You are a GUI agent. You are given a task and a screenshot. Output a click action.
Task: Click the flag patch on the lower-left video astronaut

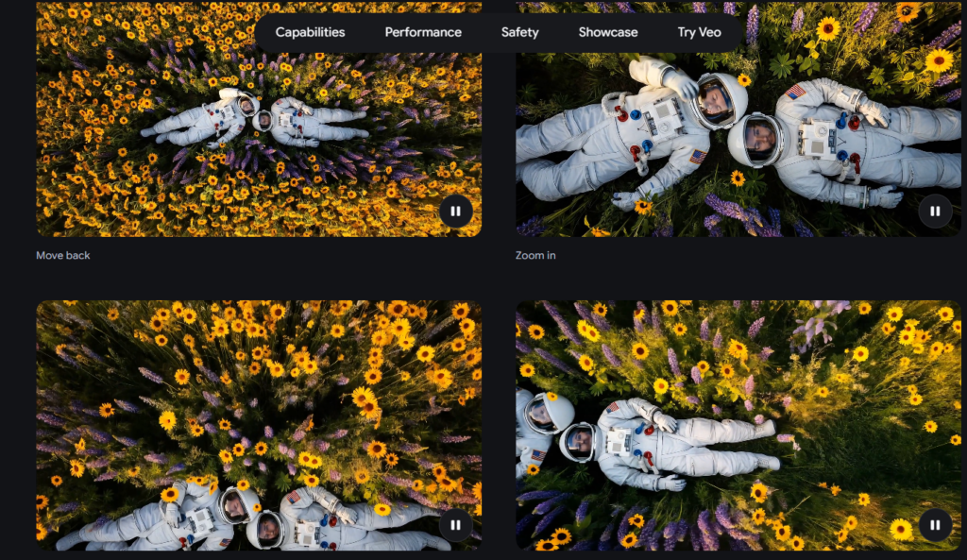tap(293, 496)
